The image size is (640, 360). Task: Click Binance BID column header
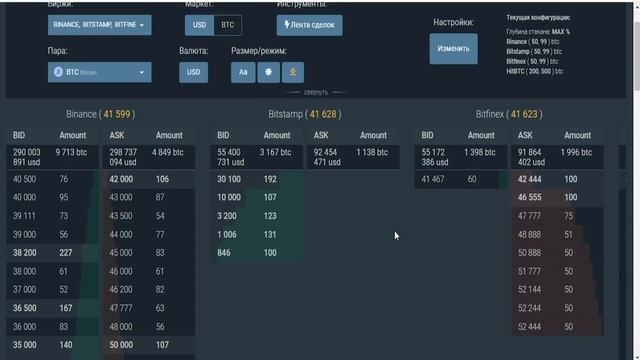coord(19,135)
